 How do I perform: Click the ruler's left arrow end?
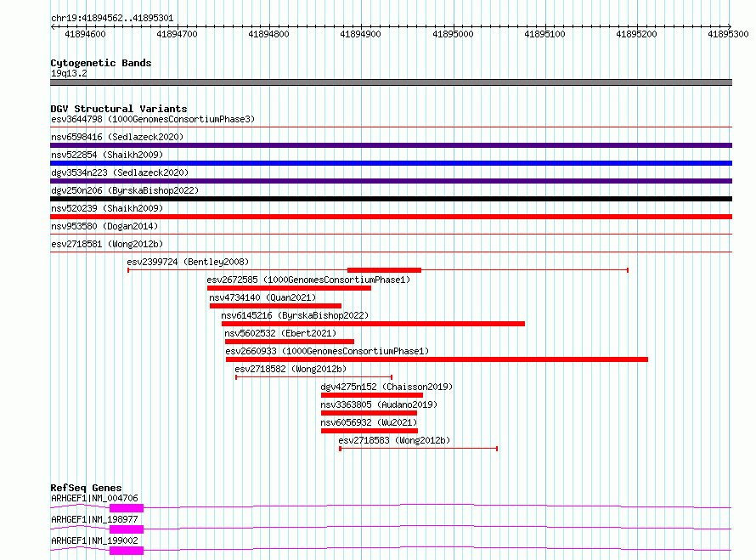point(53,27)
